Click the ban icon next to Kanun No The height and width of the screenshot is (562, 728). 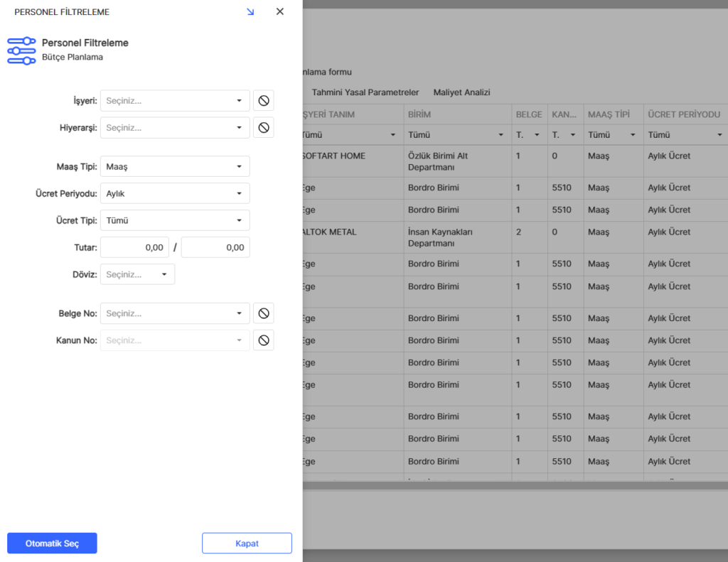(263, 340)
